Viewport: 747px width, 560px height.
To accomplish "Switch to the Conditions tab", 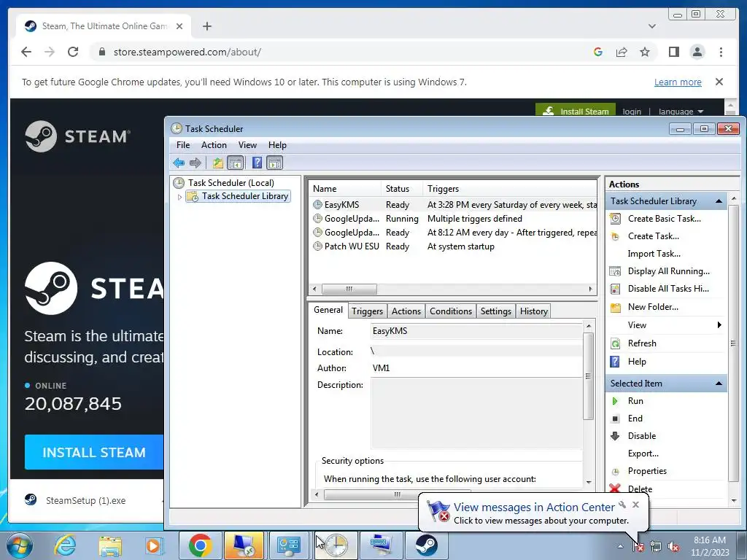I will click(x=451, y=311).
